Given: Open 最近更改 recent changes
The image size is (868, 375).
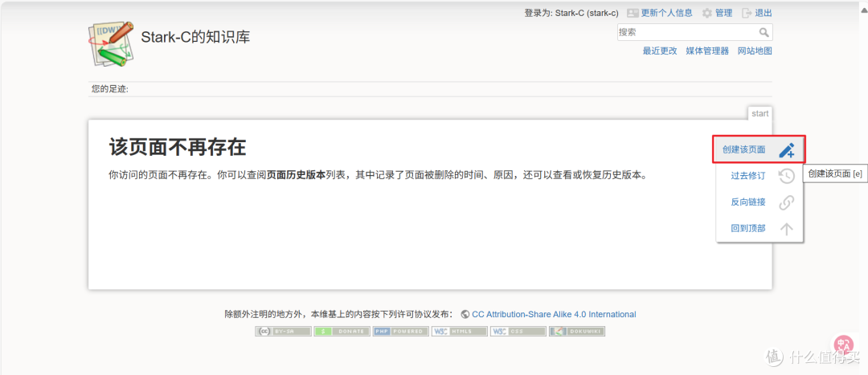Looking at the screenshot, I should click(660, 51).
